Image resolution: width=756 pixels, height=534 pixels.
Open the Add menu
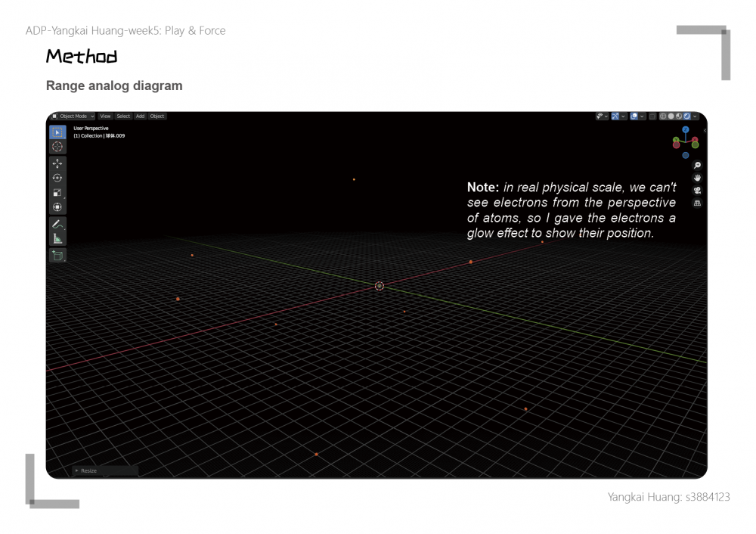tap(140, 116)
